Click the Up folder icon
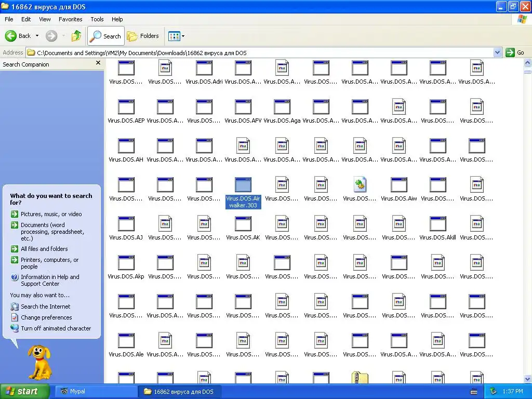 click(76, 36)
